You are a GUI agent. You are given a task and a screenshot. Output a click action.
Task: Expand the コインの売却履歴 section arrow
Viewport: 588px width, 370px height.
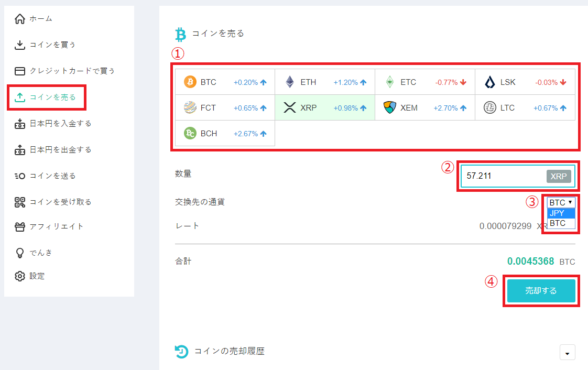click(568, 353)
